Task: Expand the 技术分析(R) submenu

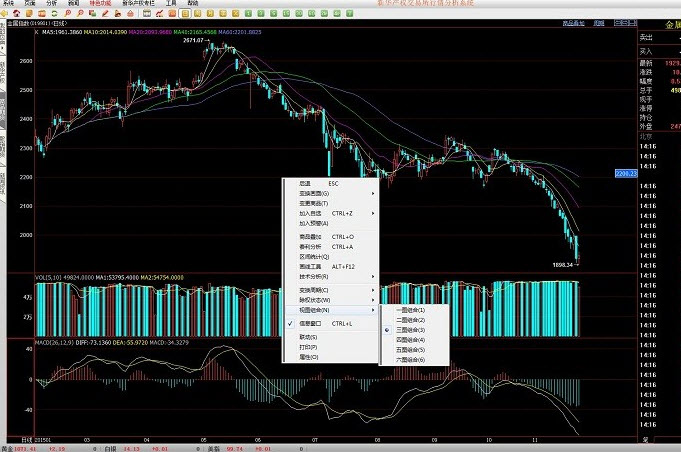Action: click(331, 277)
